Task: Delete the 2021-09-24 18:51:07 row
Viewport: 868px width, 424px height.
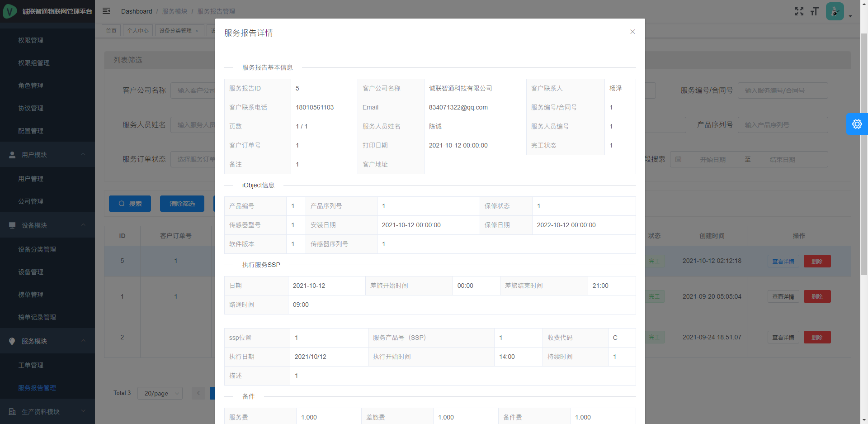Action: 817,337
